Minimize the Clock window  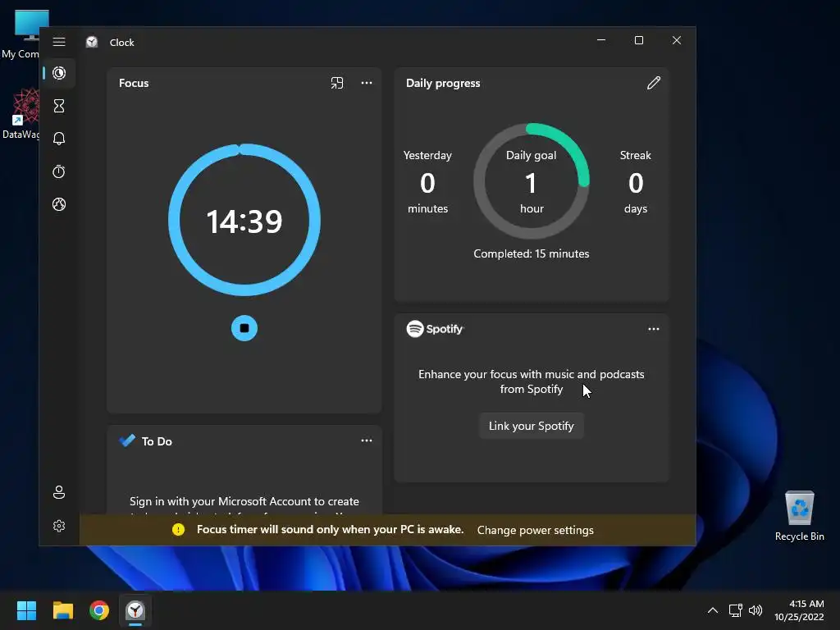601,40
